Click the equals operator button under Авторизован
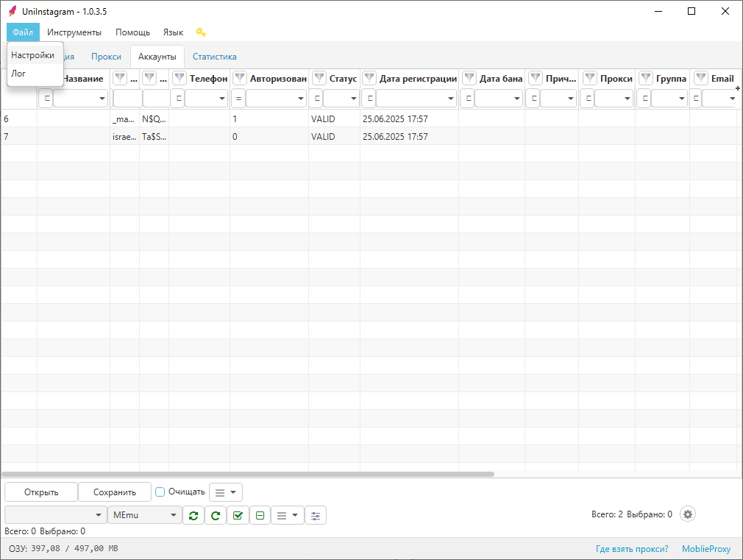Viewport: 743px width, 560px height. [x=238, y=99]
